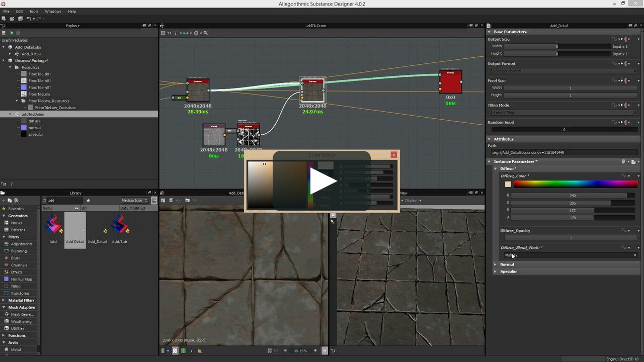This screenshot has width=644, height=362.
Task: Collapse the Add_Detail.sbs package
Action: [4, 47]
